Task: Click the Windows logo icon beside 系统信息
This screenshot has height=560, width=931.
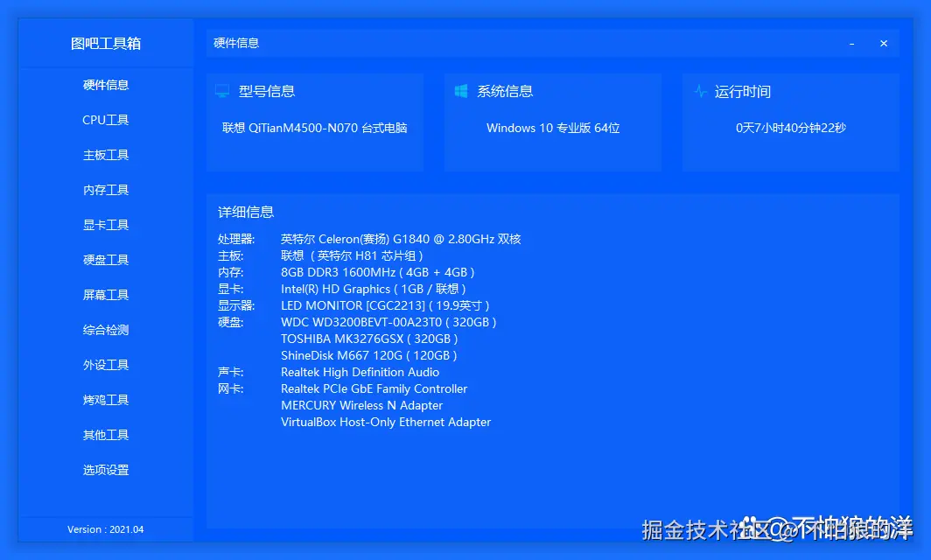Action: click(461, 91)
